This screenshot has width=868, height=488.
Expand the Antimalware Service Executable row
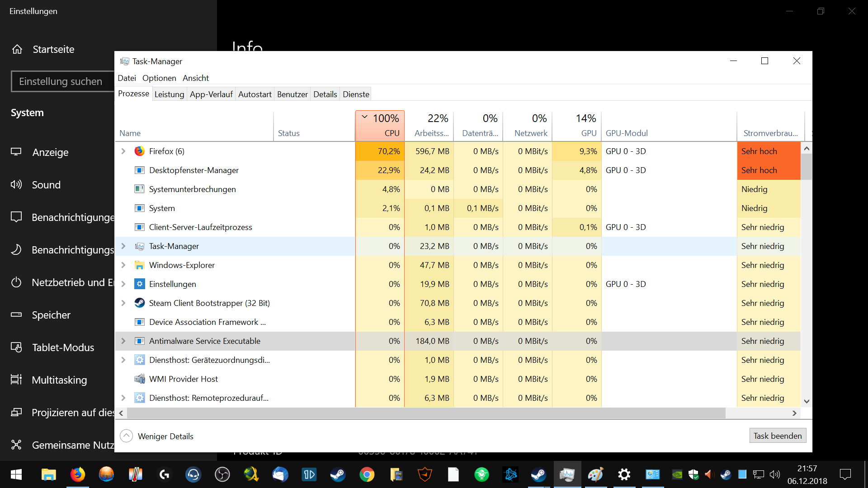pyautogui.click(x=123, y=341)
